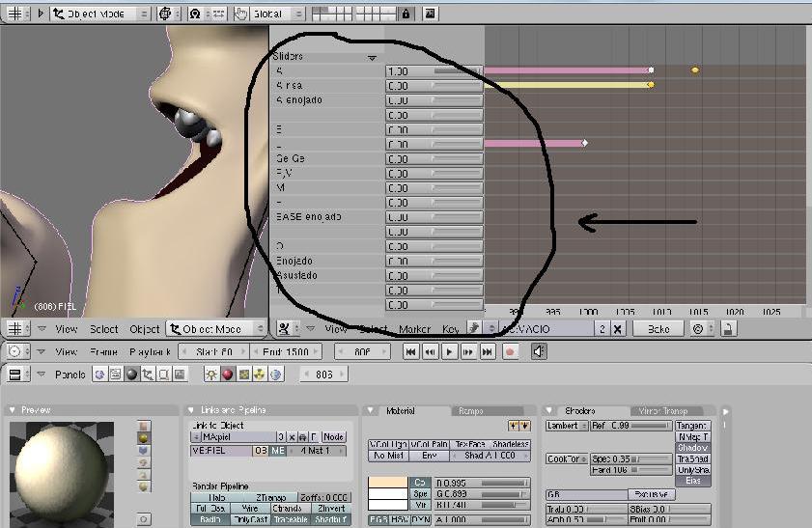The width and height of the screenshot is (812, 528).
Task: Show the Lamp buttons sub-context
Action: coord(211,375)
